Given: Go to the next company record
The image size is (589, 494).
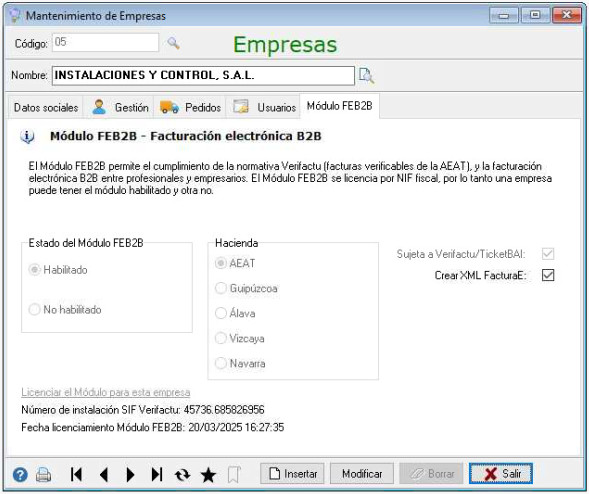Looking at the screenshot, I should click(130, 474).
